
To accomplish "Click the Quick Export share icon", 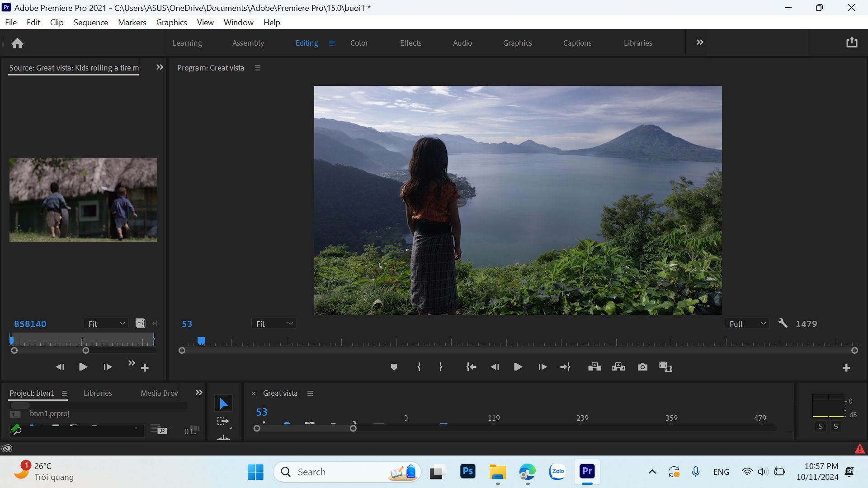I will coord(852,42).
